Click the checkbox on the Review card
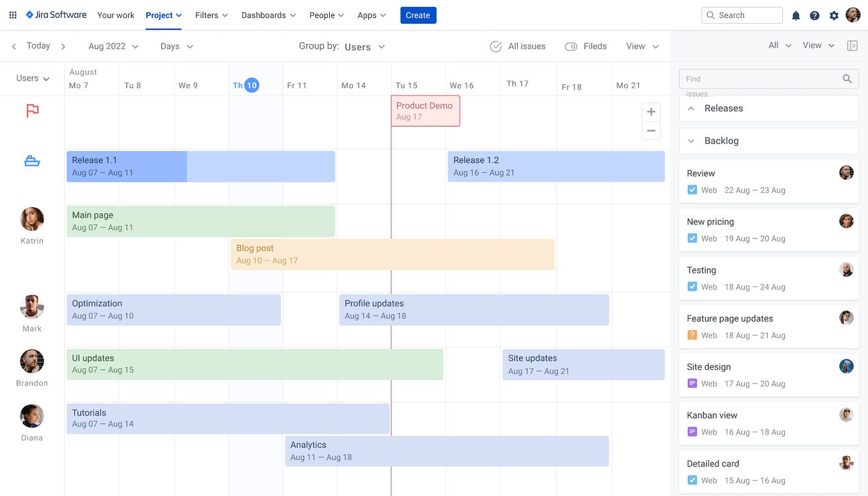Viewport: 868px width, 496px height. (692, 190)
